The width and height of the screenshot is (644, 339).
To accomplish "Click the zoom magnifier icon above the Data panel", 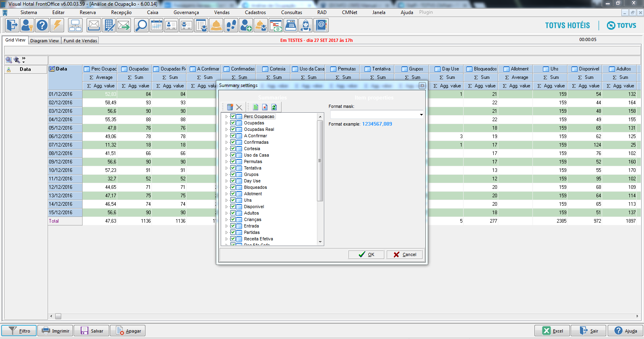I will click(8, 60).
